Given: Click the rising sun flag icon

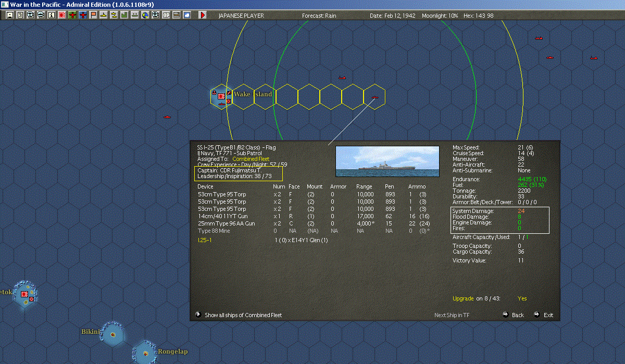Looking at the screenshot, I should 62,15.
